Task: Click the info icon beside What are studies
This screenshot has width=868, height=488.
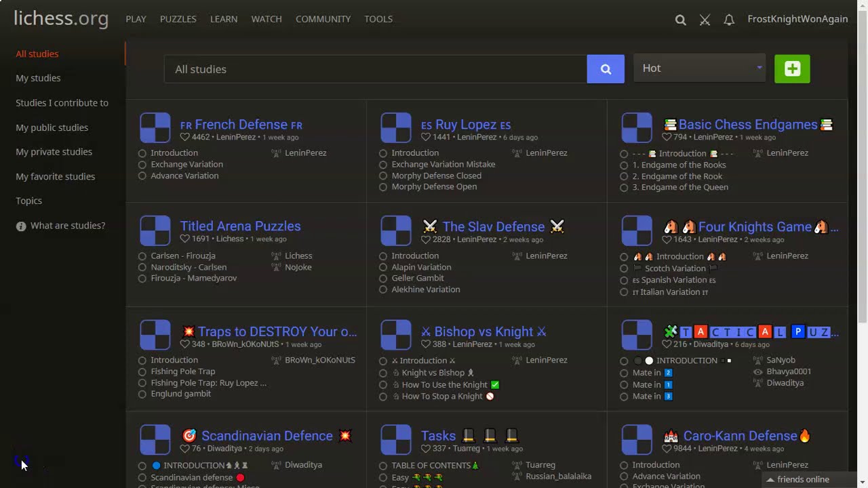Action: point(21,226)
